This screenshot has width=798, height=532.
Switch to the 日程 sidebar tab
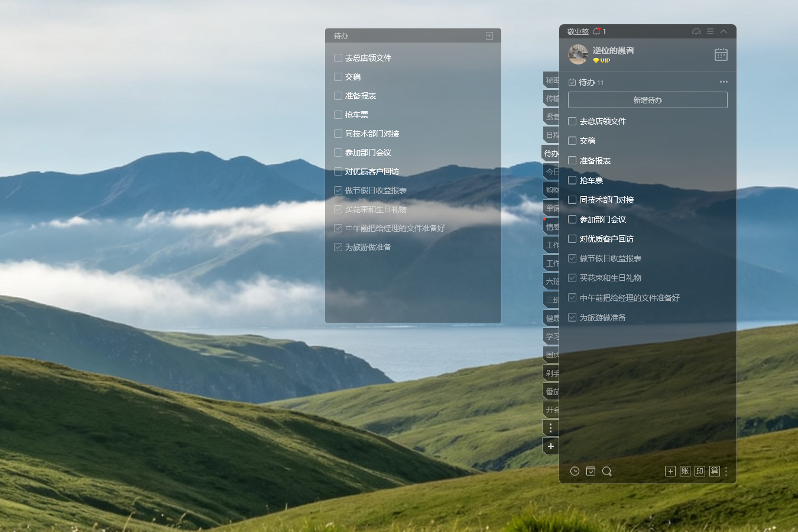point(552,135)
